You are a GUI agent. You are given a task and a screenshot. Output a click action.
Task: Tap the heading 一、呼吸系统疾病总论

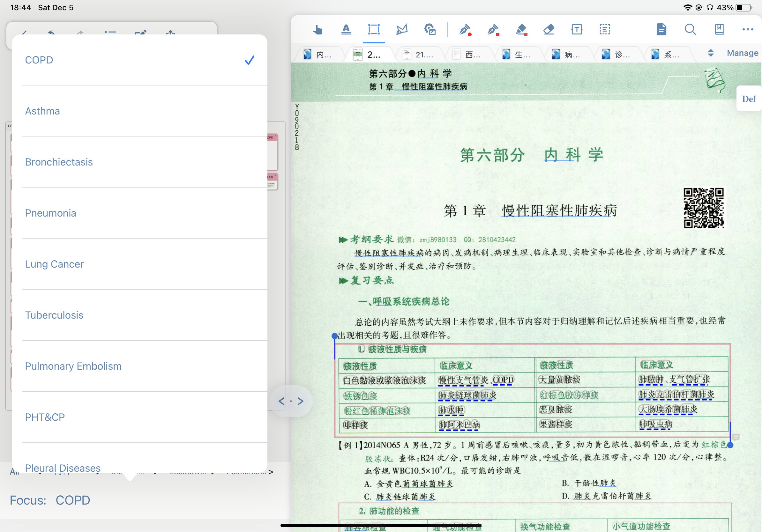click(x=404, y=301)
